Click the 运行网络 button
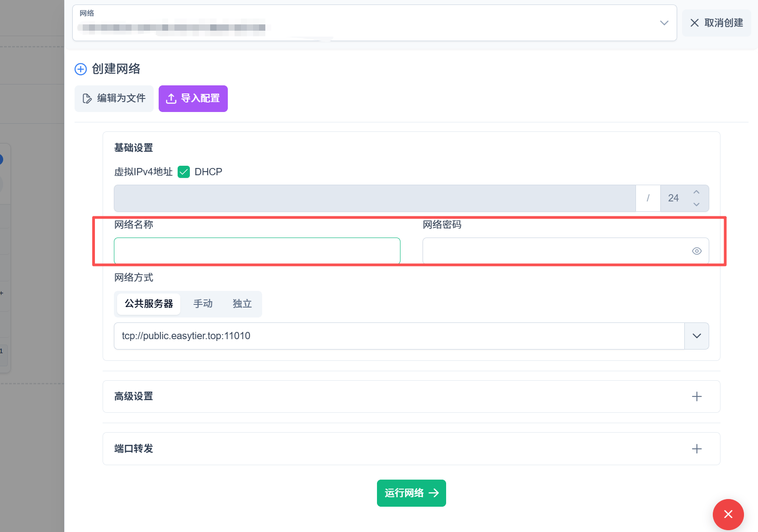Screen dimensions: 758x532 [x=411, y=493]
